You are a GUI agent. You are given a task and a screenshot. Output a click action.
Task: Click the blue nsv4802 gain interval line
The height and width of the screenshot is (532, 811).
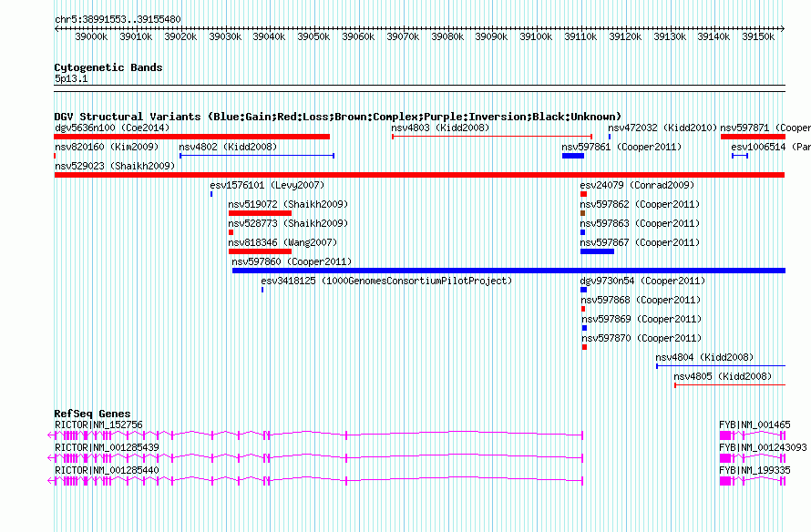pyautogui.click(x=257, y=156)
